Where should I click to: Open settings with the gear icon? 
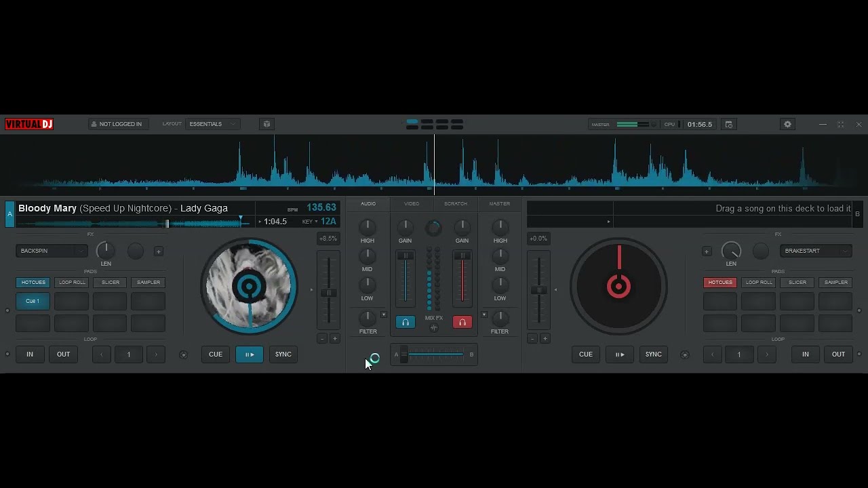tap(787, 125)
